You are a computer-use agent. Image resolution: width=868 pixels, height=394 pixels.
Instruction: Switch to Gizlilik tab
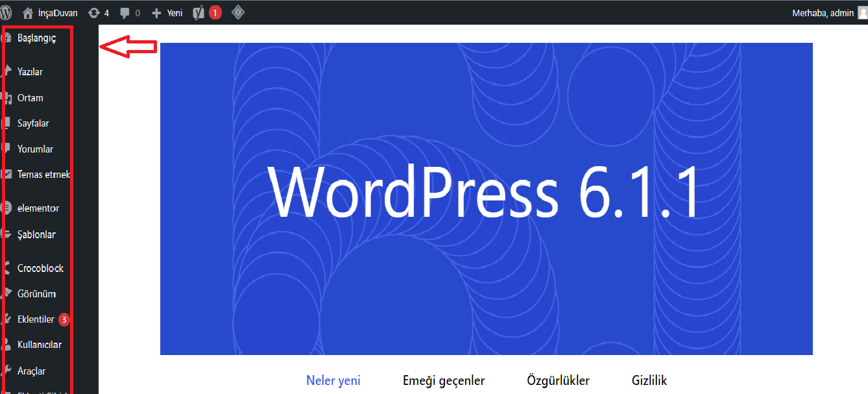pyautogui.click(x=649, y=380)
